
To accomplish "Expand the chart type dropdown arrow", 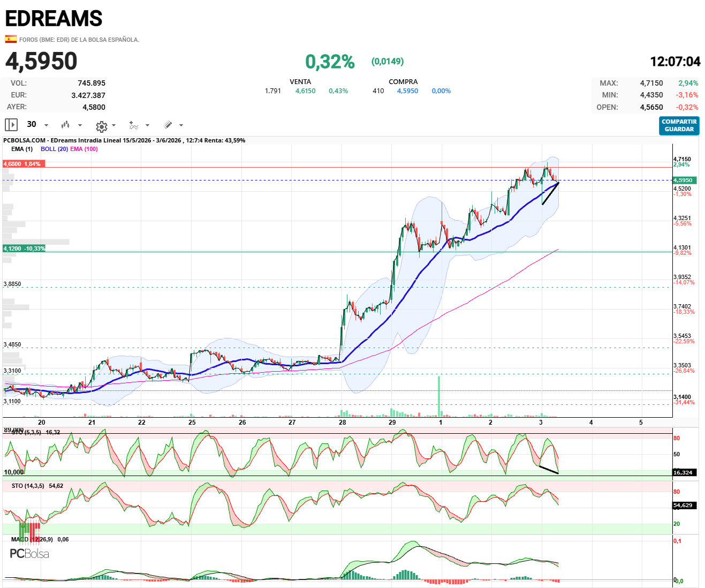I will coord(80,125).
